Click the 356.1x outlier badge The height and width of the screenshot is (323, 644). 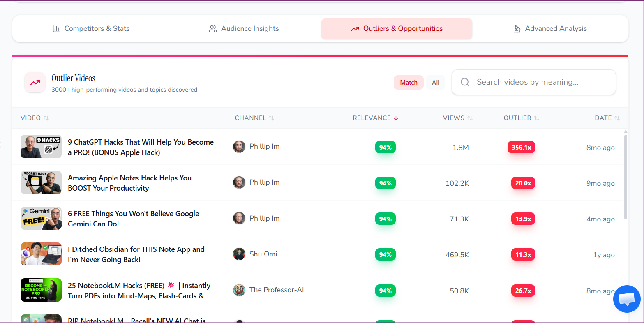pos(521,147)
